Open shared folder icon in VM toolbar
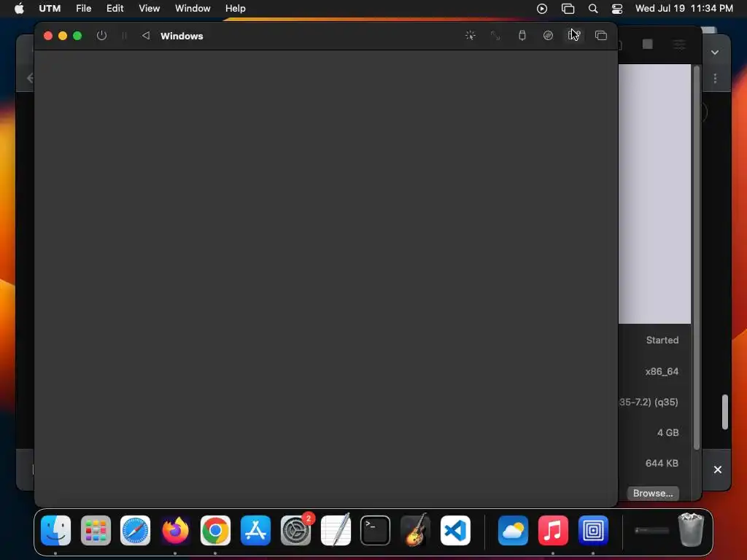 (x=574, y=36)
